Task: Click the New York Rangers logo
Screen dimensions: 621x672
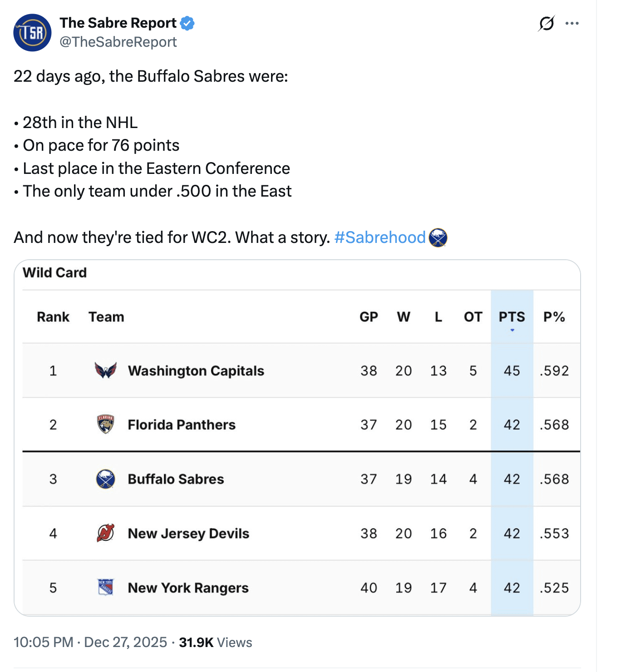Action: click(x=106, y=588)
